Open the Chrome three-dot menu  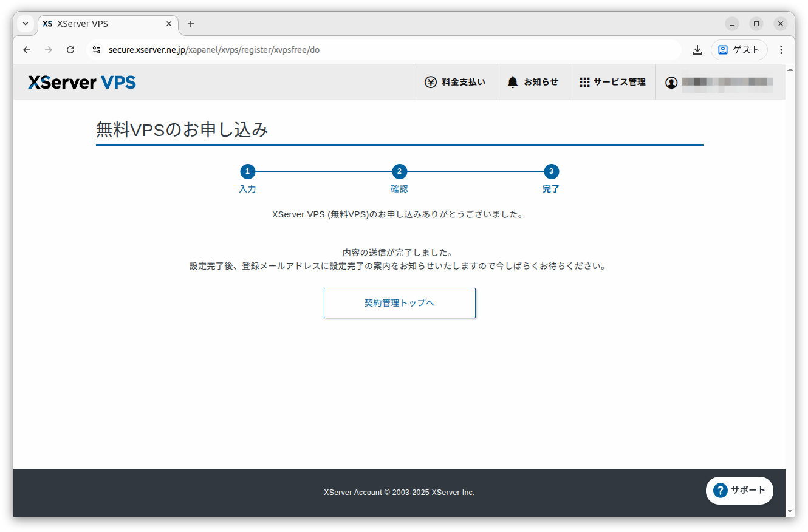pyautogui.click(x=781, y=50)
